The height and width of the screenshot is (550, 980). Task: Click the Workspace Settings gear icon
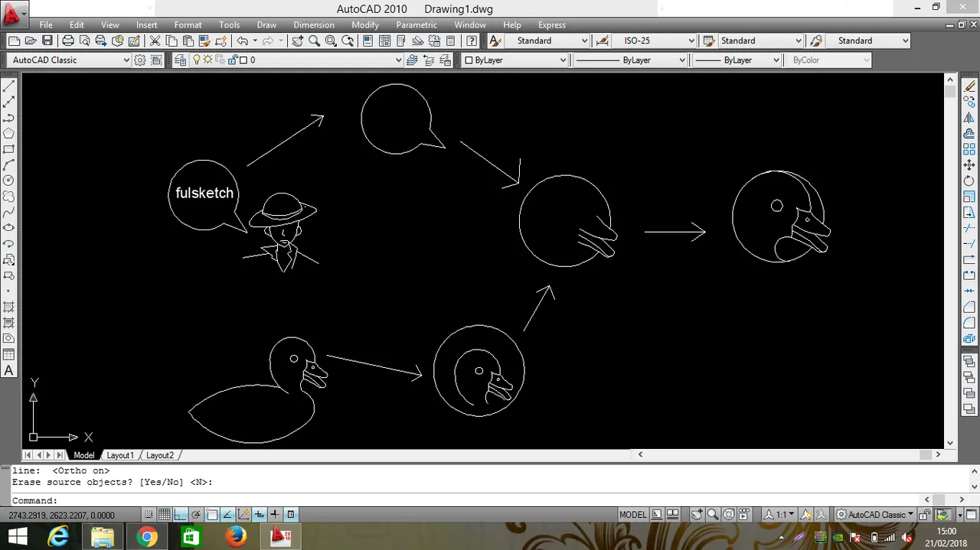[x=140, y=60]
